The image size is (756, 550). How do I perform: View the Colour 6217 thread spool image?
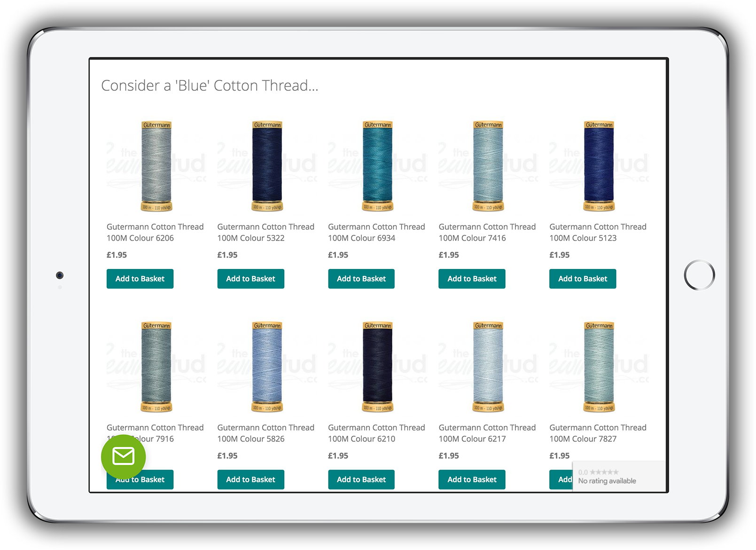[x=489, y=367]
